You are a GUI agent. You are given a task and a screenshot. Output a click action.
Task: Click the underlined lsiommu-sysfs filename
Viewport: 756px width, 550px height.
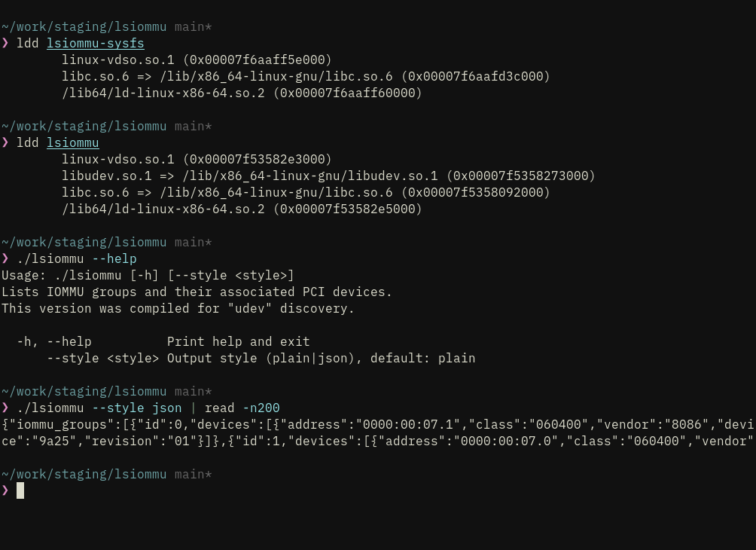pos(96,44)
